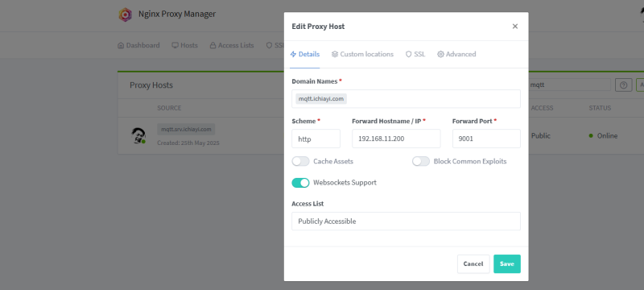The image size is (644, 290).
Task: Open the Scheme dropdown showing http
Action: pyautogui.click(x=316, y=139)
